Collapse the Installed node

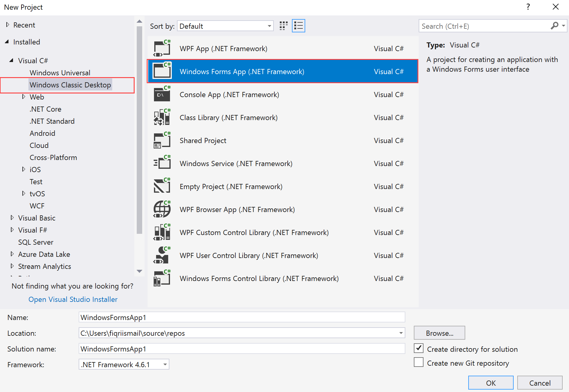(x=7, y=42)
